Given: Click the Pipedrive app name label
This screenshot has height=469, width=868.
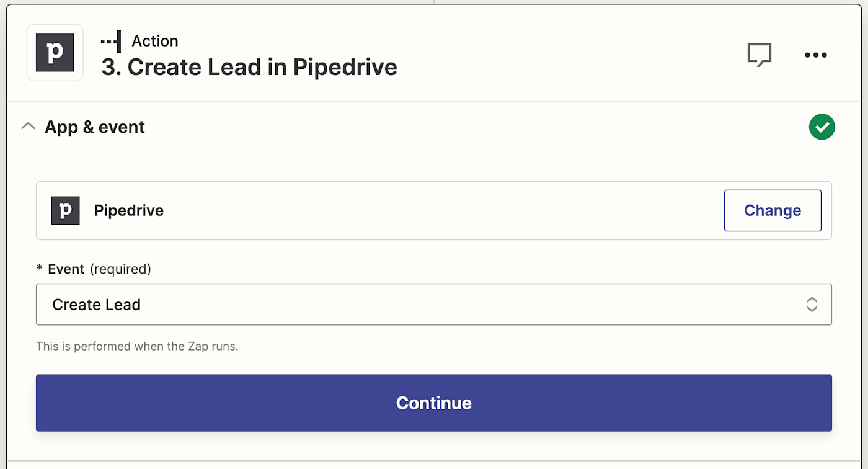Looking at the screenshot, I should [129, 210].
